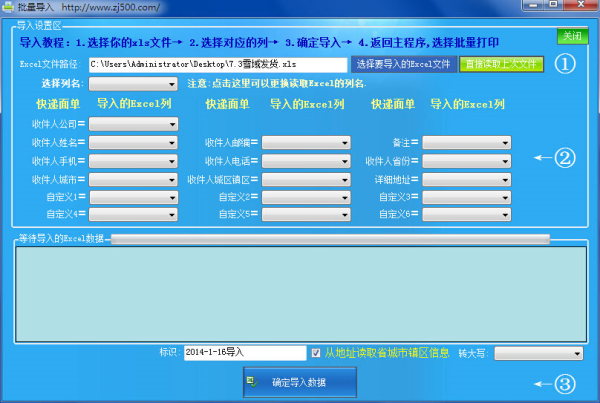Click the Excel icon on 确定导入数据 button
Screen dimensions: 600x403
tap(253, 382)
